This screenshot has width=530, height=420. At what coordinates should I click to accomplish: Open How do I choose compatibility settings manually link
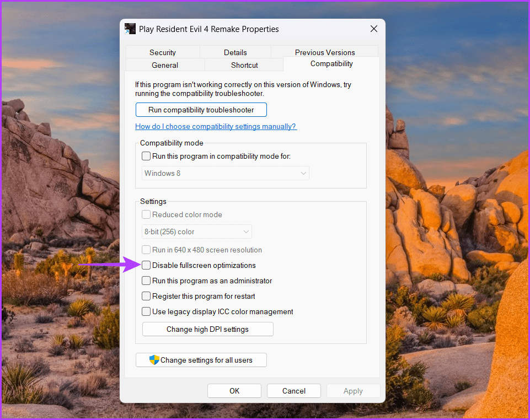tap(216, 126)
